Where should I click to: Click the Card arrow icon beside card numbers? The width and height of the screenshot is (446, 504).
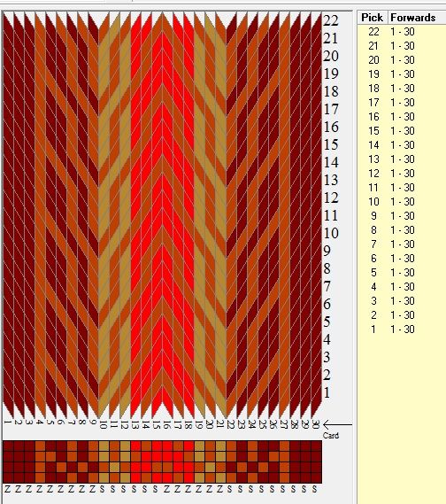pyautogui.click(x=337, y=424)
